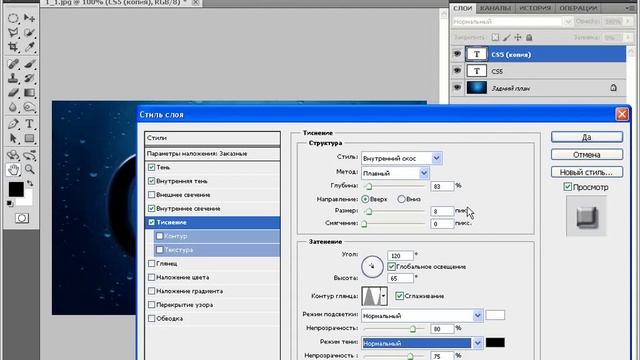Select the Polygonal Lasso tool
The image size is (640, 360).
click(13, 33)
